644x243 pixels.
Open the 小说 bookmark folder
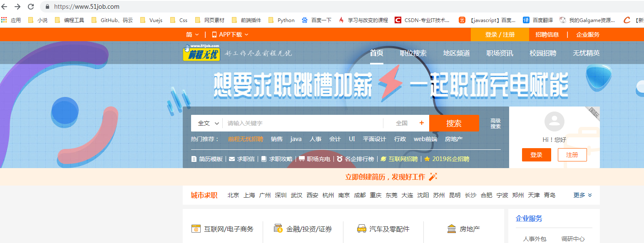37,20
